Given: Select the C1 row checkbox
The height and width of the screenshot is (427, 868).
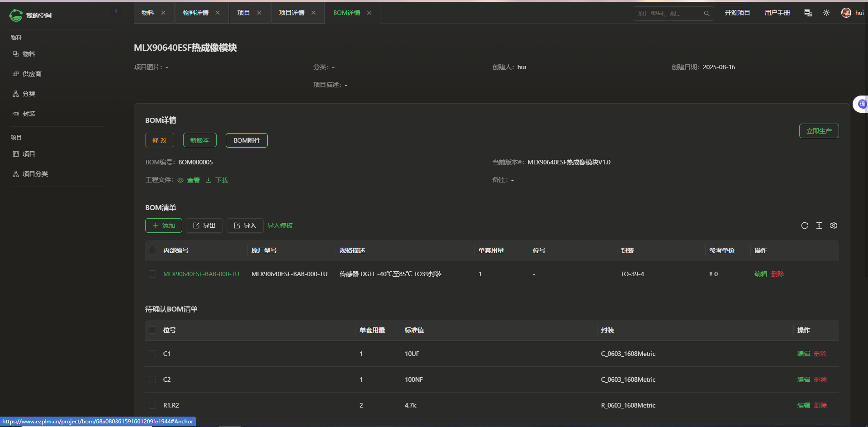Looking at the screenshot, I should pyautogui.click(x=152, y=354).
